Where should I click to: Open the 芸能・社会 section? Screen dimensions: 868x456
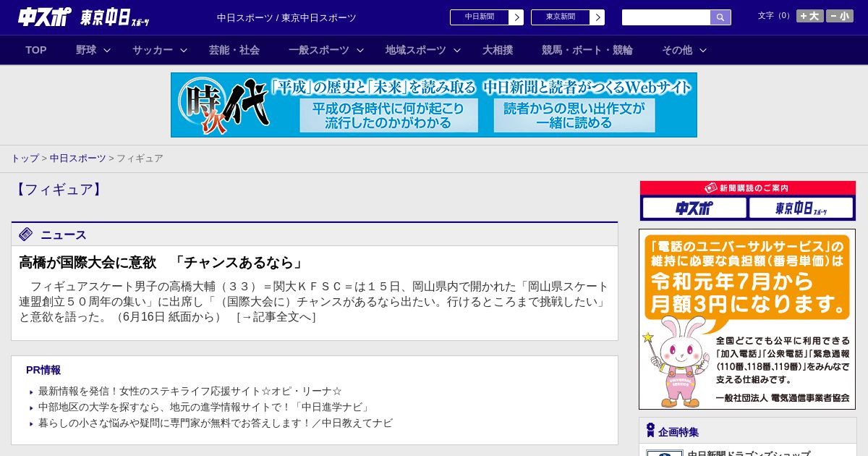[234, 50]
